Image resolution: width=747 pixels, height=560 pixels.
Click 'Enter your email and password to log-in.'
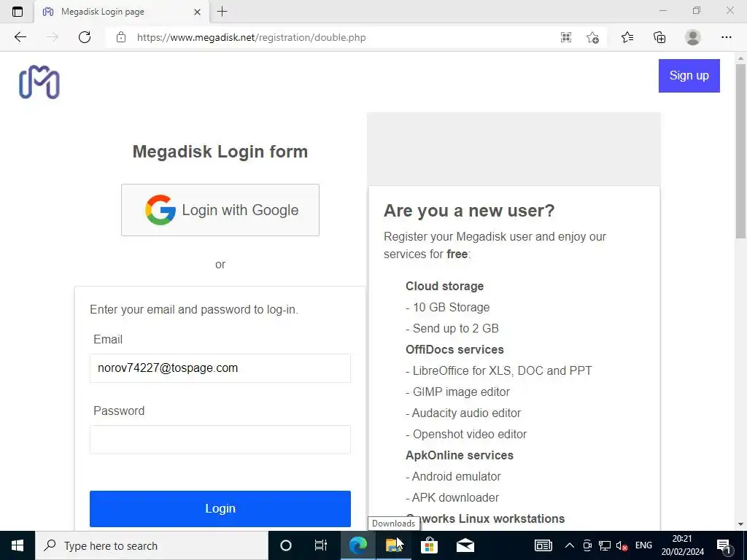[194, 309]
